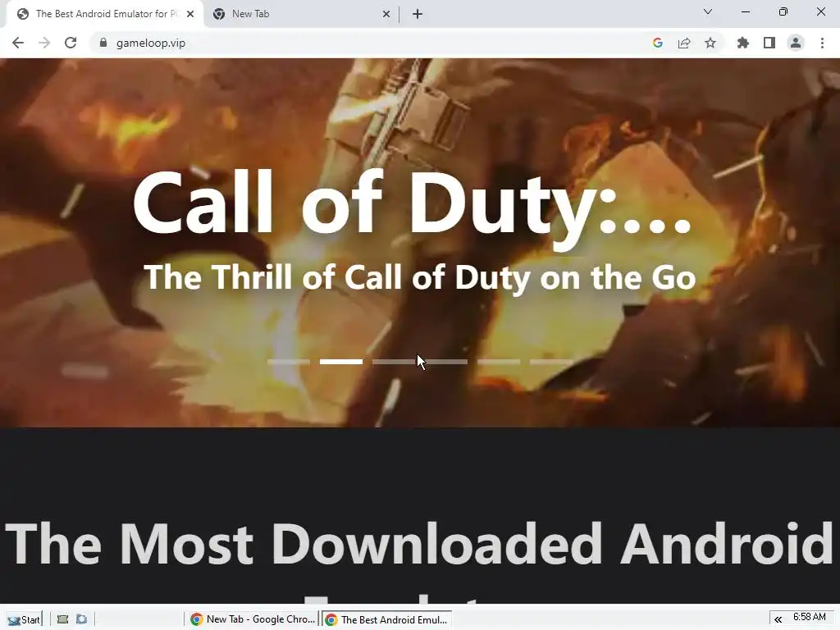The width and height of the screenshot is (840, 630).
Task: Jump to third carousel slide indicator
Action: click(x=394, y=362)
